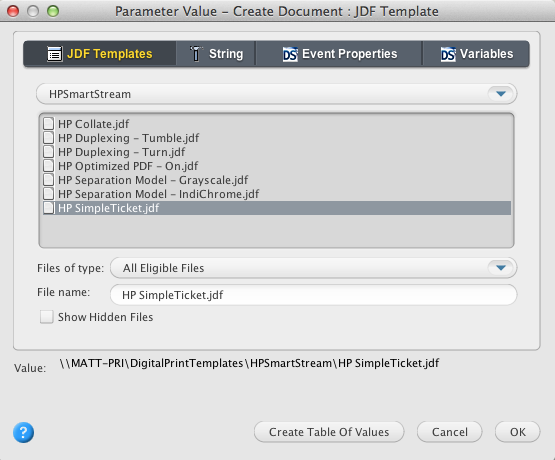
Task: Click the file icon for HP Collate.jdf
Action: 48,124
